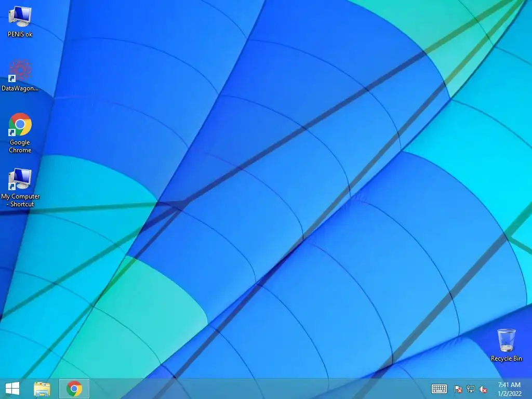The image size is (532, 399).
Task: Select the My Computer - Shortcut icon
Action: click(20, 187)
